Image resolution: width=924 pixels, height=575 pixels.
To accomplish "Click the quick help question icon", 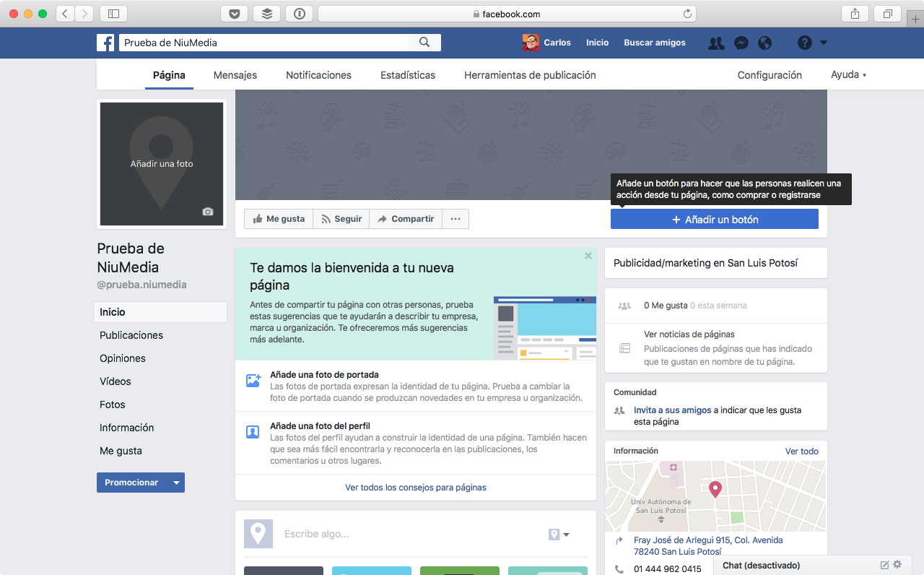I will coord(805,43).
